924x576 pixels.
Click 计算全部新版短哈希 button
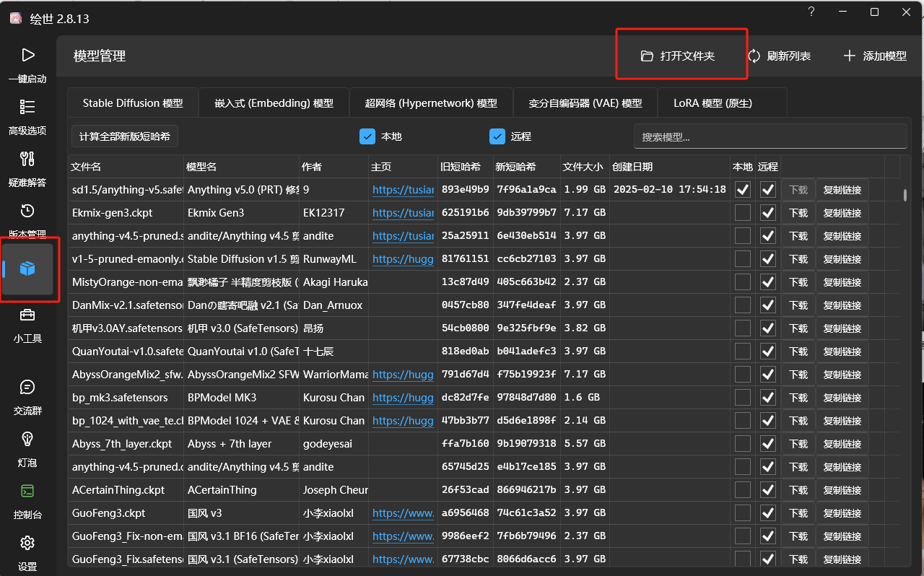125,136
